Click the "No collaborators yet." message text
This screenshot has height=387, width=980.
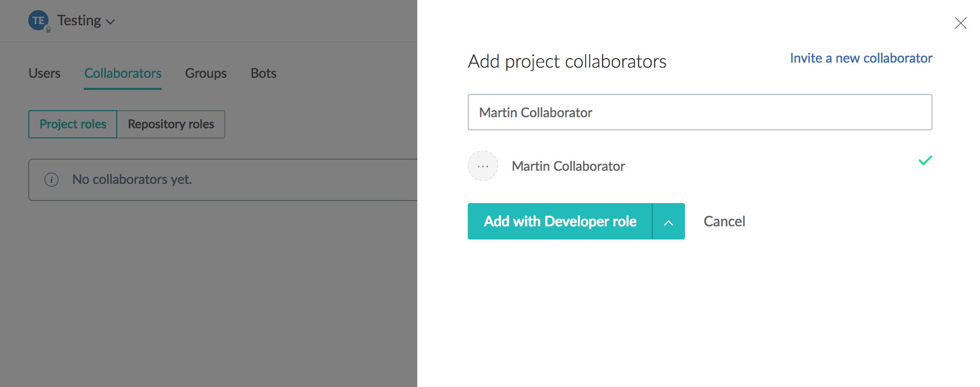click(x=132, y=179)
